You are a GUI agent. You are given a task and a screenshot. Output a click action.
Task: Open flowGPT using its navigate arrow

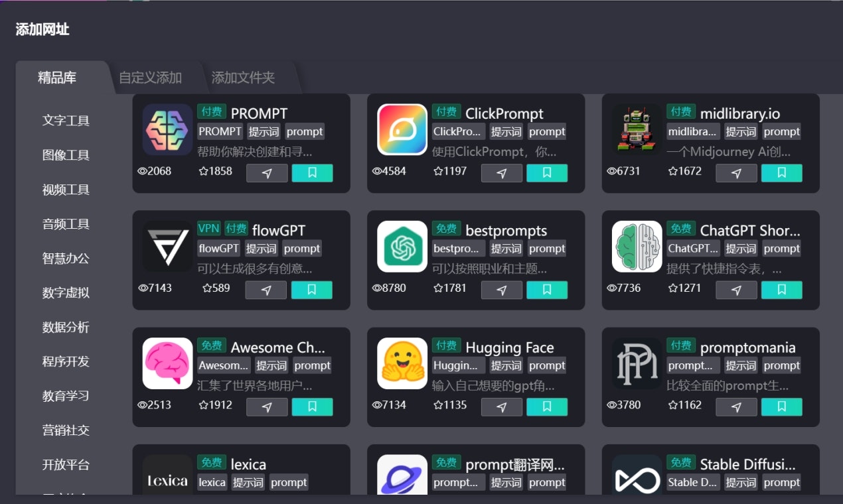[266, 290]
